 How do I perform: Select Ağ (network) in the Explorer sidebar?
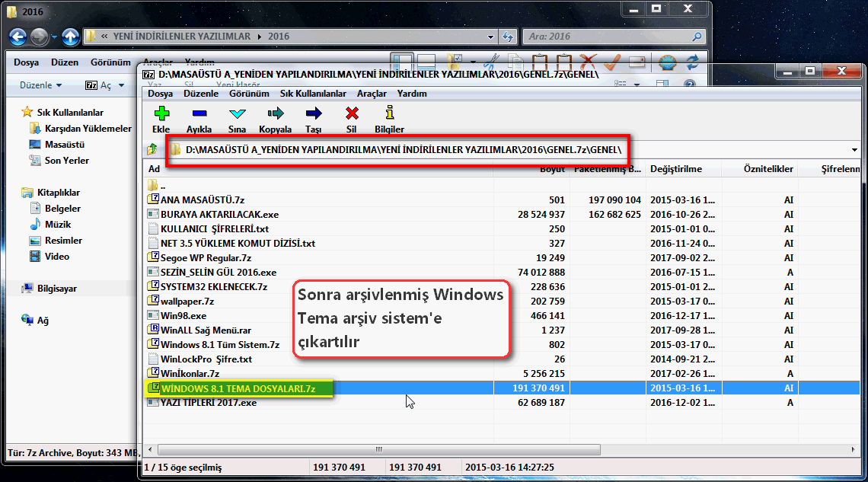[43, 321]
